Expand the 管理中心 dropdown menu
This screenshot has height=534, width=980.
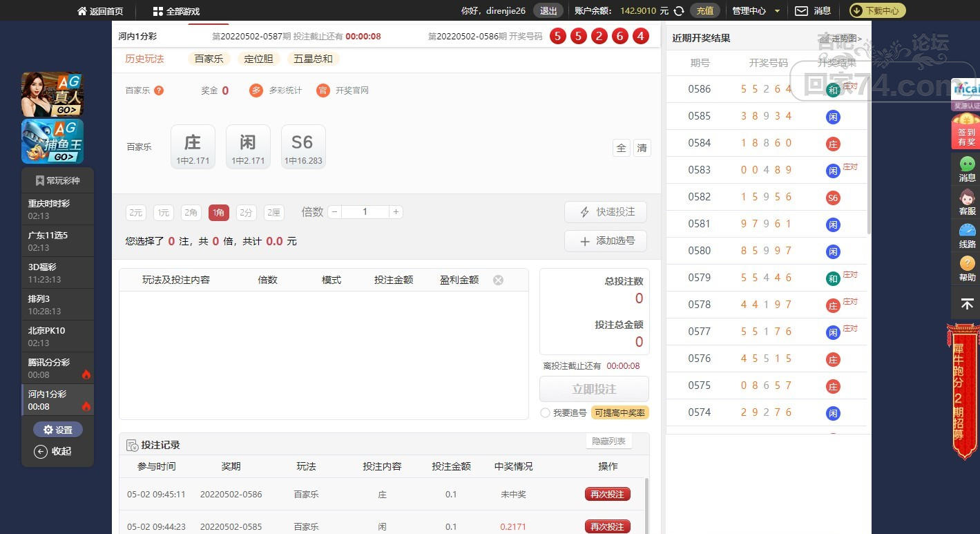coord(756,11)
